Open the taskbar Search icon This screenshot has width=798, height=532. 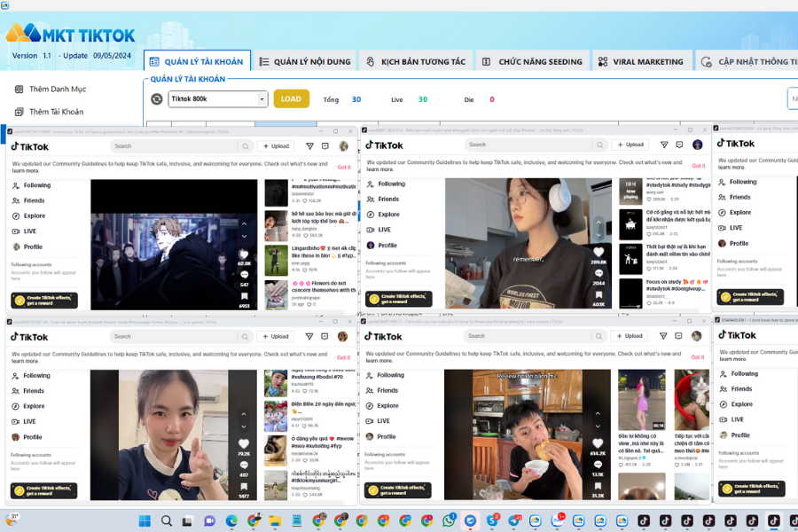(x=167, y=520)
